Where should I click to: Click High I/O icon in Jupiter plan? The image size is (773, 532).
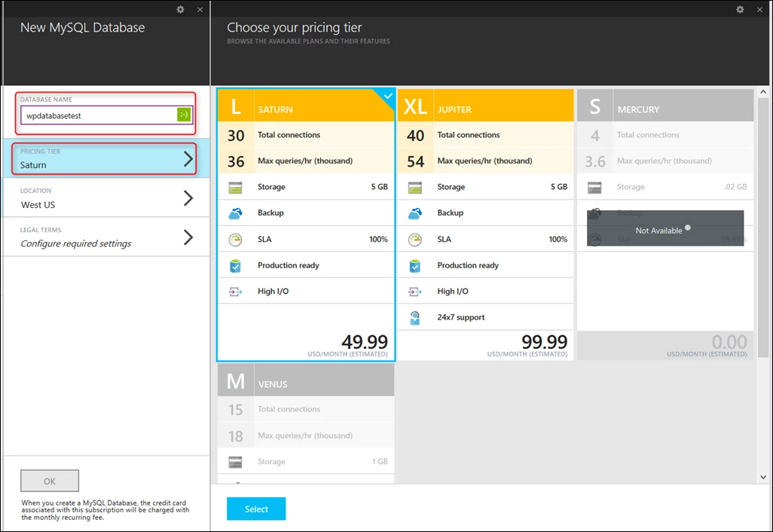(415, 292)
